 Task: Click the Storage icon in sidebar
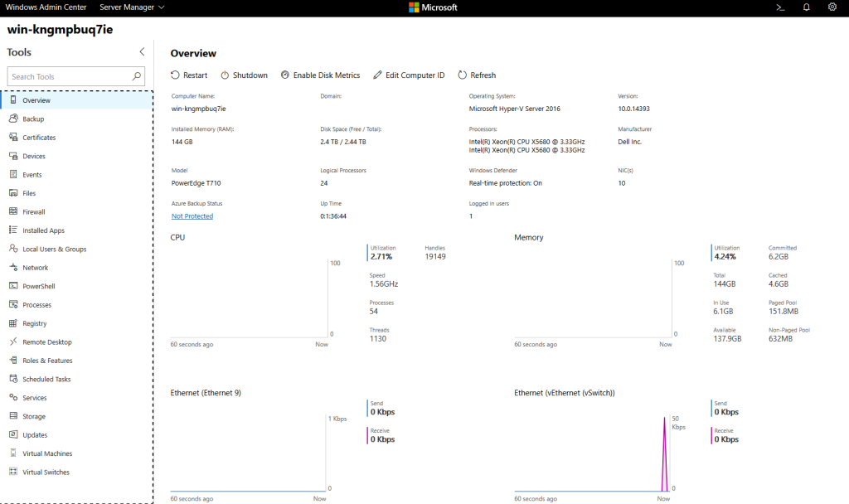pyautogui.click(x=13, y=416)
